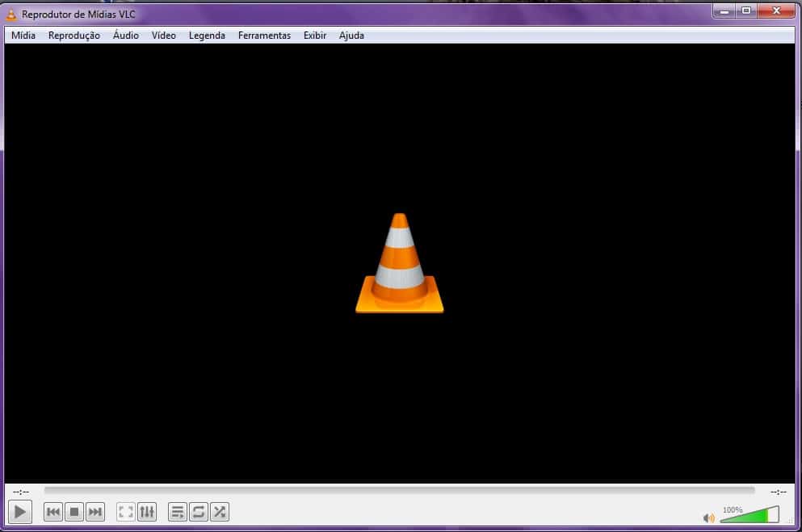The image size is (802, 532).
Task: Minimize the VLC window
Action: (x=724, y=10)
